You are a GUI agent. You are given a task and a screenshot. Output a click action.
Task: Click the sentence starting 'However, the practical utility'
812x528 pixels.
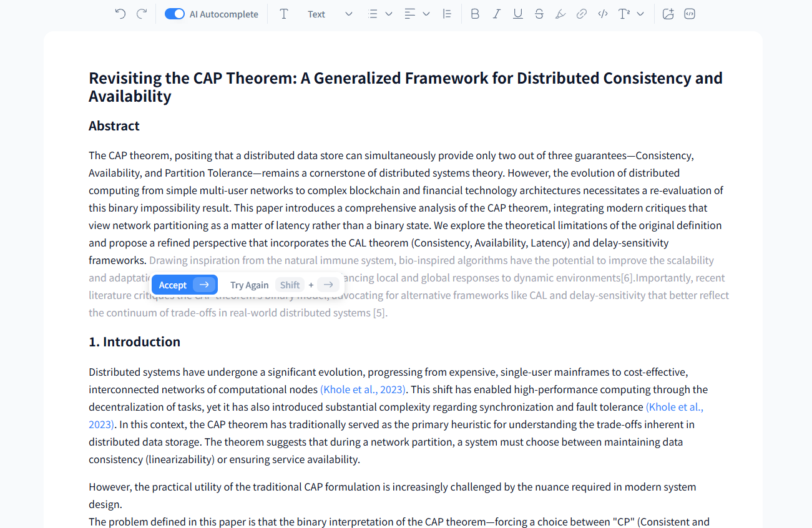(392, 496)
